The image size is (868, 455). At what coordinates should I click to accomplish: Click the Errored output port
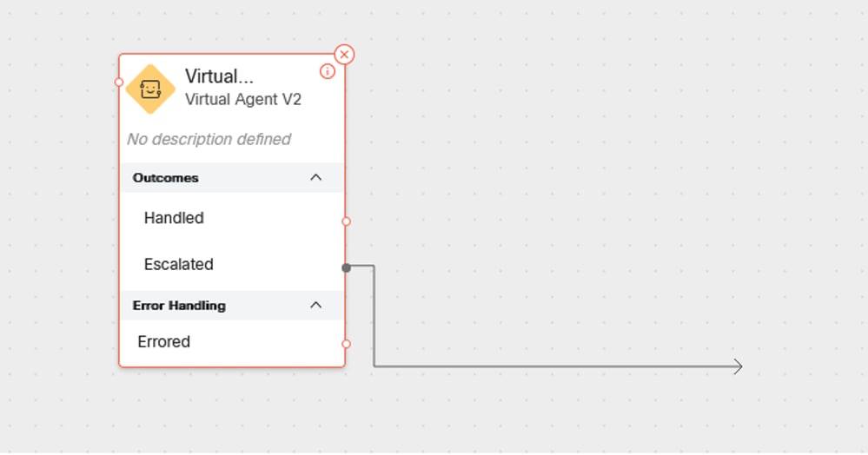(346, 344)
